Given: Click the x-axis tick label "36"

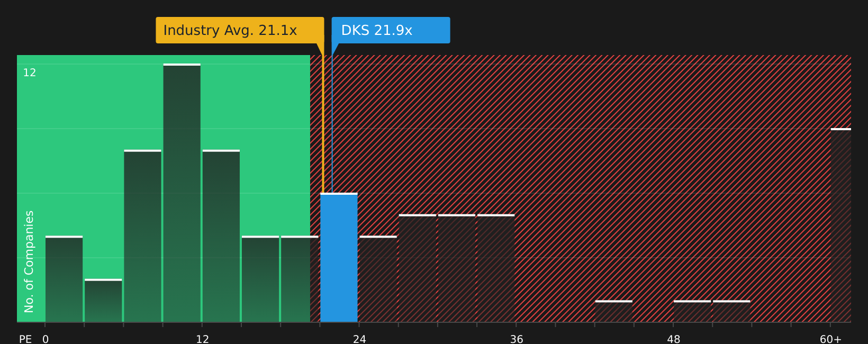Looking at the screenshot, I should (x=517, y=339).
